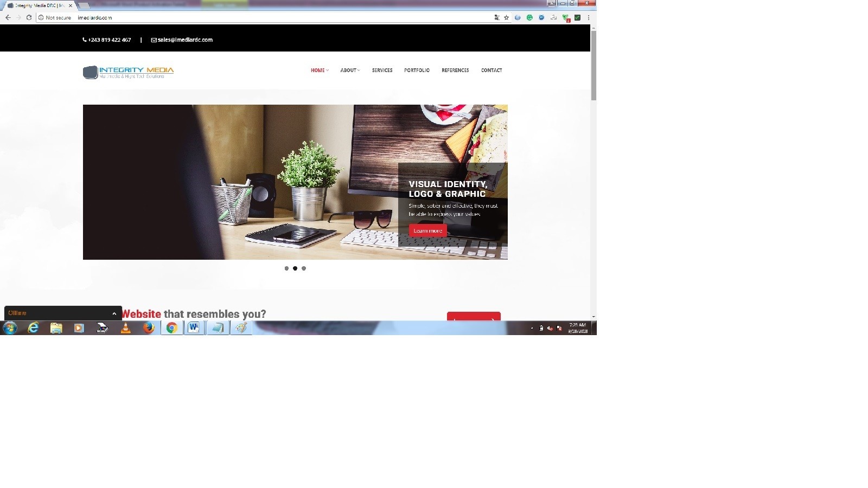This screenshot has height=488, width=868.
Task: Open the green Grammarly extension icon
Action: [529, 17]
